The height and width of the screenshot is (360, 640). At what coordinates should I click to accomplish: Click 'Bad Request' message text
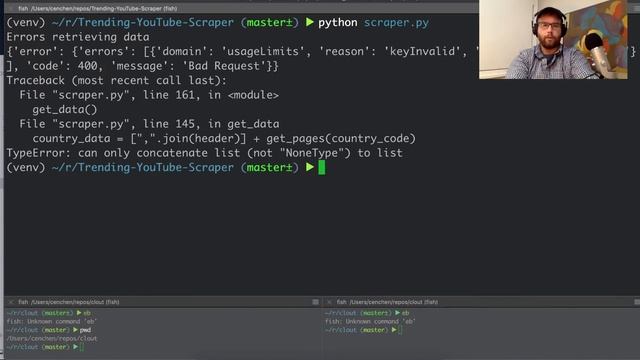(x=224, y=66)
